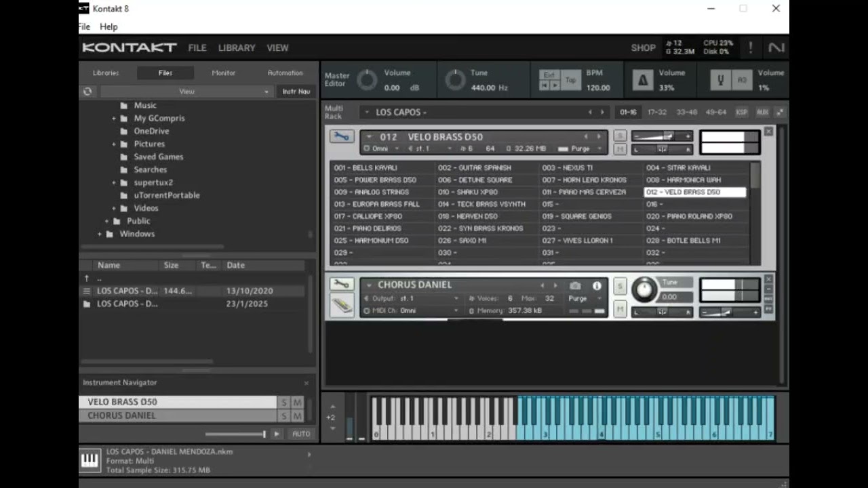Adjust the Master Volume knob
The image size is (868, 488).
pyautogui.click(x=367, y=80)
